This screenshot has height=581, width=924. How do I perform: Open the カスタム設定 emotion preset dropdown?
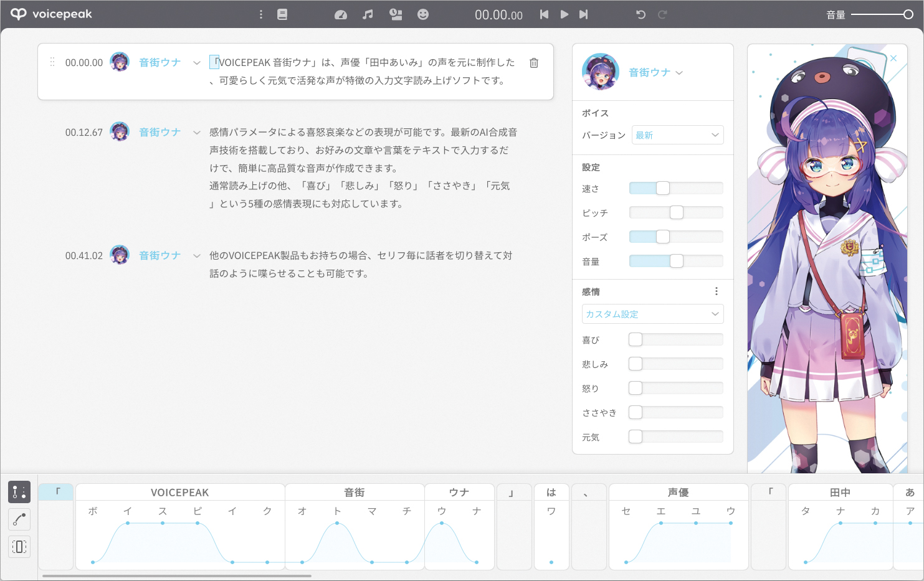(653, 314)
